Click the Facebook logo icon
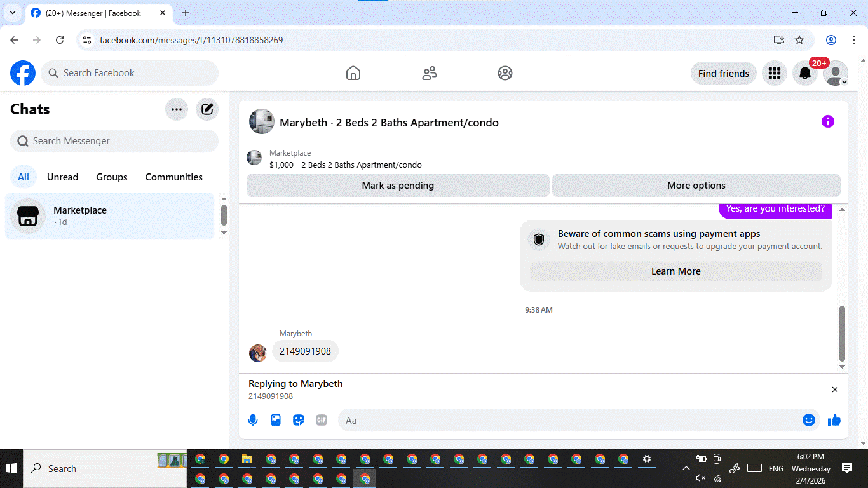Image resolution: width=868 pixels, height=488 pixels. click(x=23, y=73)
